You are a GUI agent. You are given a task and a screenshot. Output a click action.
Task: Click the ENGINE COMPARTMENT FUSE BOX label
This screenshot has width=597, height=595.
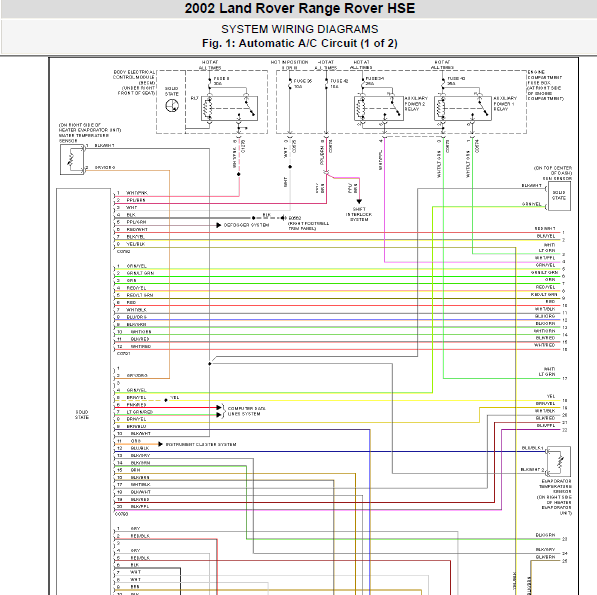click(x=545, y=85)
